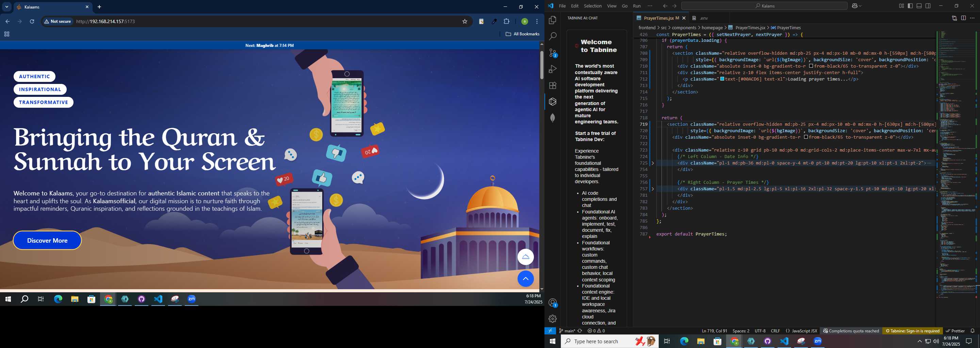980x348 pixels.
Task: Click Tabnine: Sign-in is required status item
Action: pyautogui.click(x=912, y=331)
